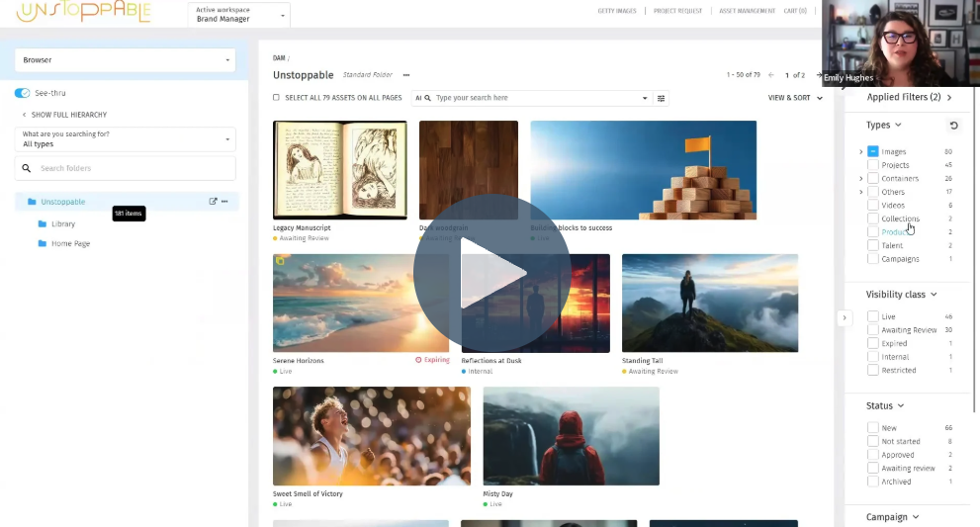
Task: Click the play button on the video
Action: 491,273
